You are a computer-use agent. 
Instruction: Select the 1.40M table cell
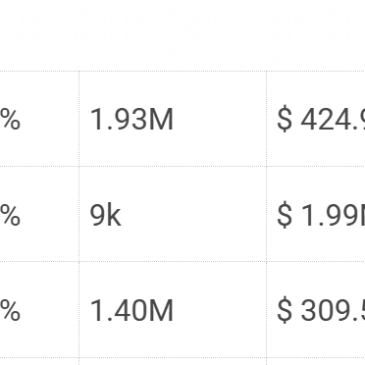pyautogui.click(x=173, y=310)
